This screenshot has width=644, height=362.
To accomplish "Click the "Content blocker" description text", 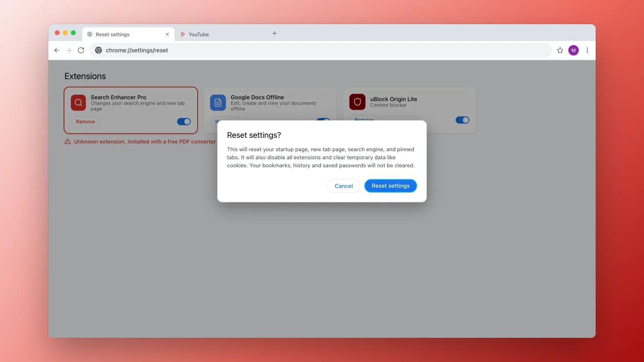I will [388, 105].
